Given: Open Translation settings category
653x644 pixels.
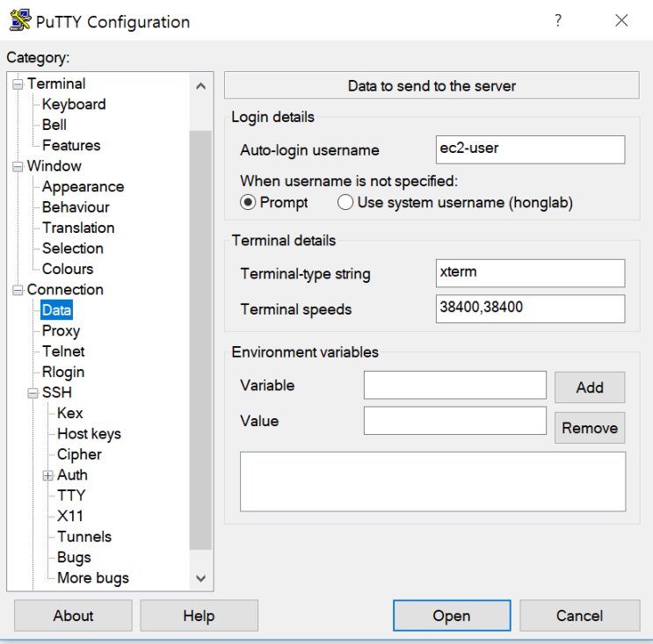Looking at the screenshot, I should (78, 228).
